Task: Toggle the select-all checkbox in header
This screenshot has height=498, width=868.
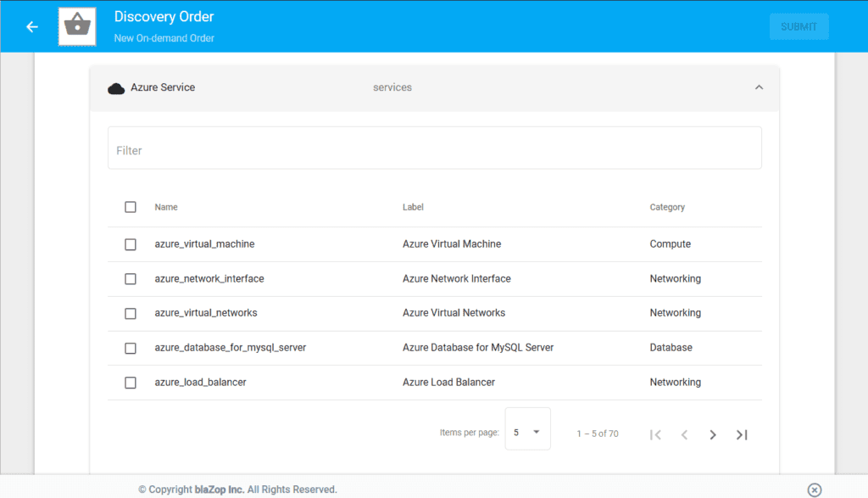Action: pyautogui.click(x=130, y=207)
